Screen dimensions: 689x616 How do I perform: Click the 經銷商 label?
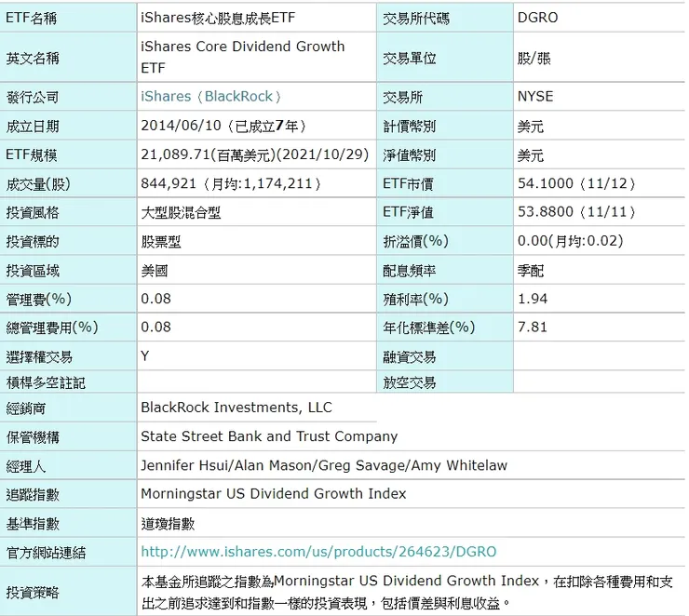click(x=25, y=408)
